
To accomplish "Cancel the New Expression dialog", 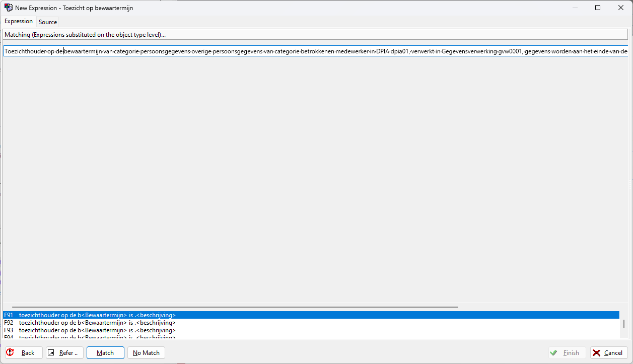I will (x=609, y=352).
